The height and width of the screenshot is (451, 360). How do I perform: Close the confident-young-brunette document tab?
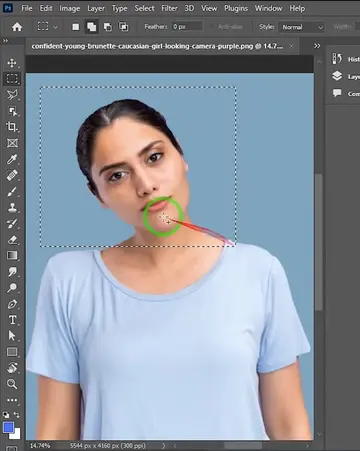pos(291,46)
